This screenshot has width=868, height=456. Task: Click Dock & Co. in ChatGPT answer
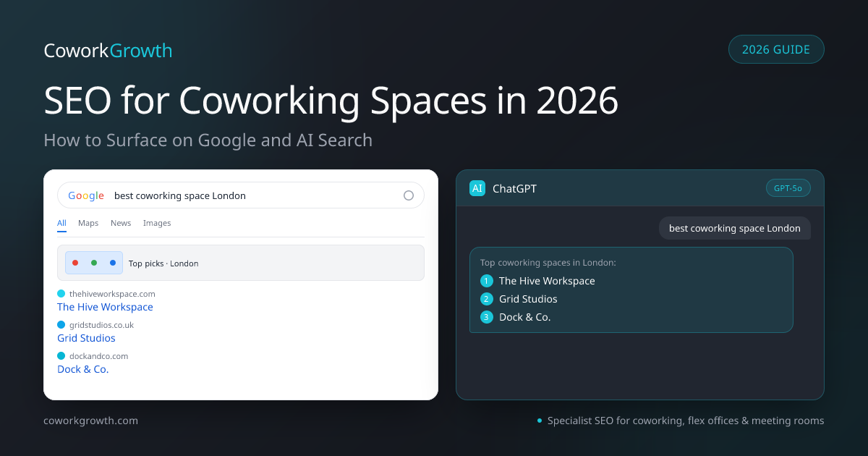coord(525,317)
